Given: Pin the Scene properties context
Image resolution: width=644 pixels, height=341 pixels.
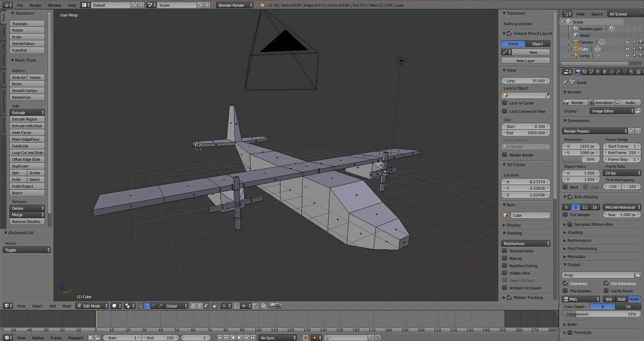Looking at the screenshot, I should 565,82.
